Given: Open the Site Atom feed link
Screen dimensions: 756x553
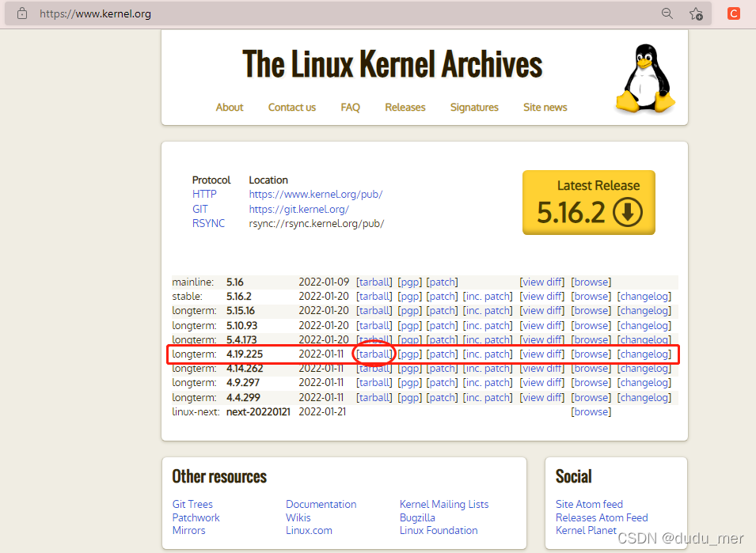Looking at the screenshot, I should click(x=589, y=504).
